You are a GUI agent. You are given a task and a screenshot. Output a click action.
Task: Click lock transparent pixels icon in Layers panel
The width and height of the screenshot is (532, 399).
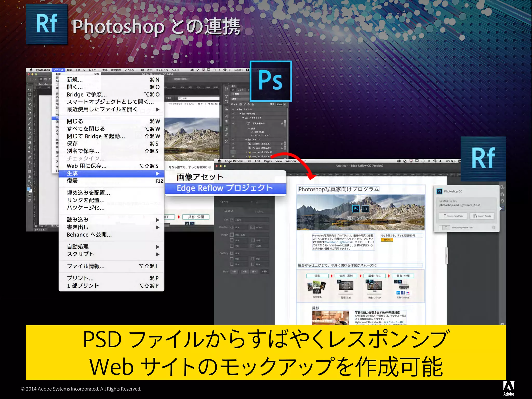(x=241, y=104)
